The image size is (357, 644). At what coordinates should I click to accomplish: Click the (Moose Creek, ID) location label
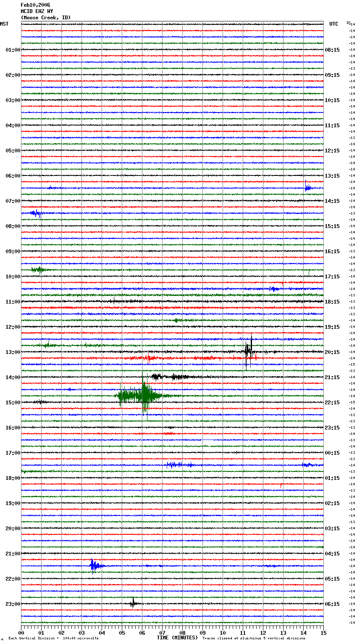pos(46,18)
